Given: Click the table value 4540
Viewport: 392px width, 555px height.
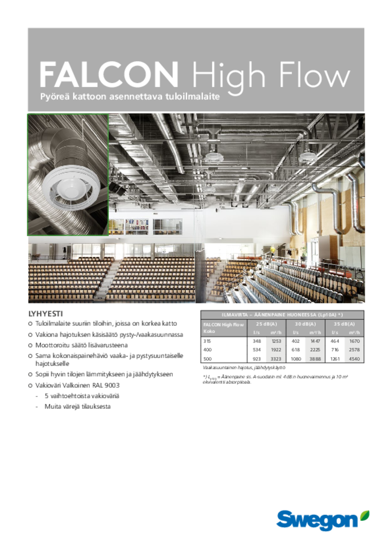Looking at the screenshot, I should click(x=354, y=359).
